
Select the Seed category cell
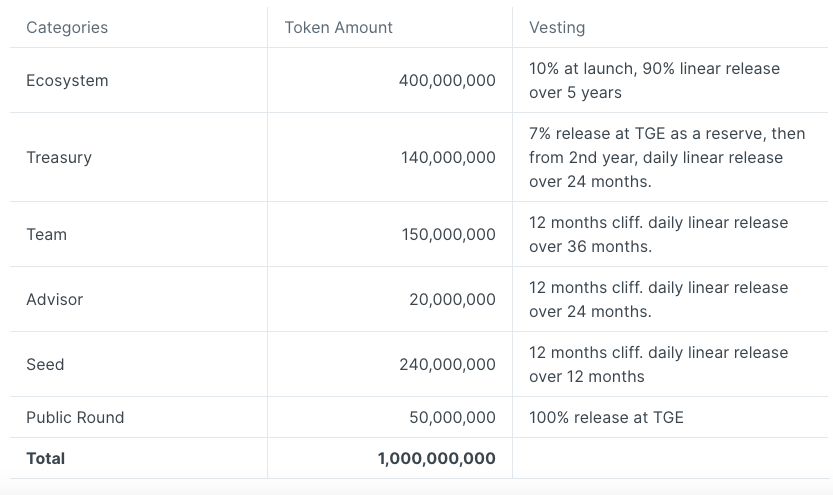click(45, 365)
